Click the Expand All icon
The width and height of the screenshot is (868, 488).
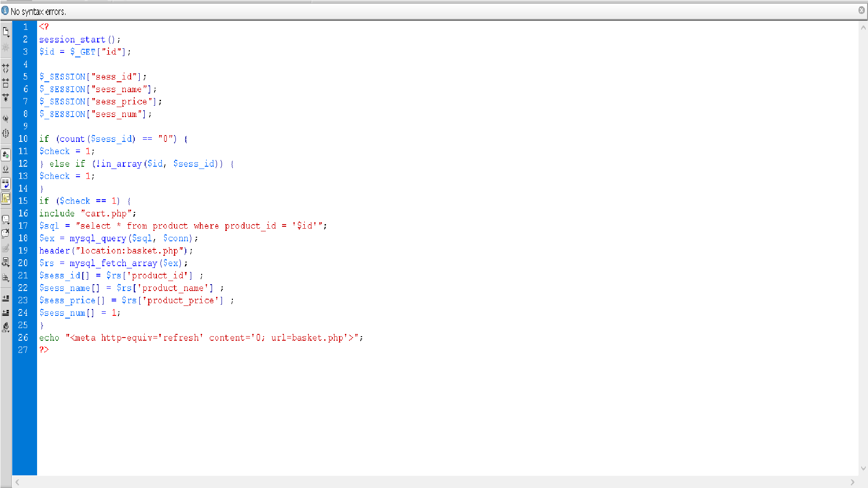[x=6, y=97]
